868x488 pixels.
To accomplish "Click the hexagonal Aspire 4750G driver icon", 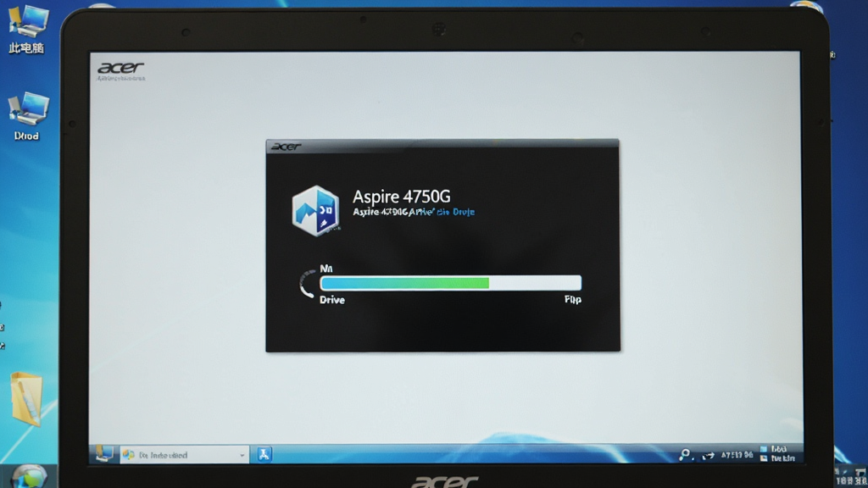I will tap(315, 211).
